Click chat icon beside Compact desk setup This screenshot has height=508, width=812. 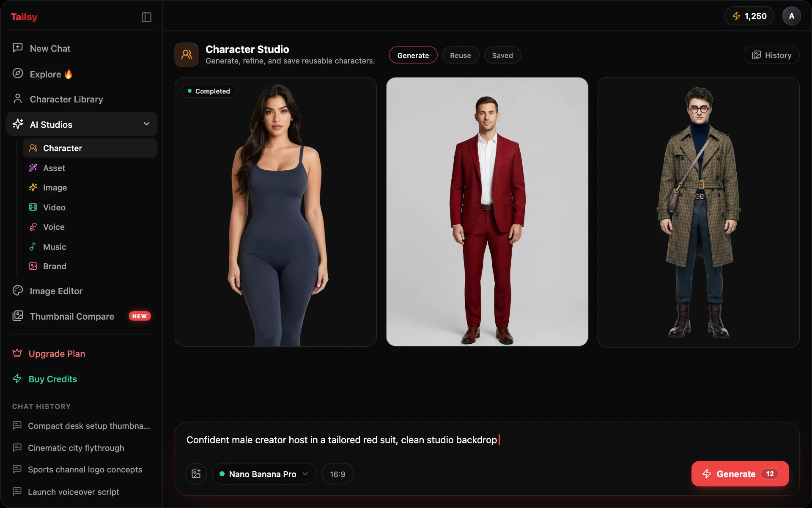click(x=17, y=425)
